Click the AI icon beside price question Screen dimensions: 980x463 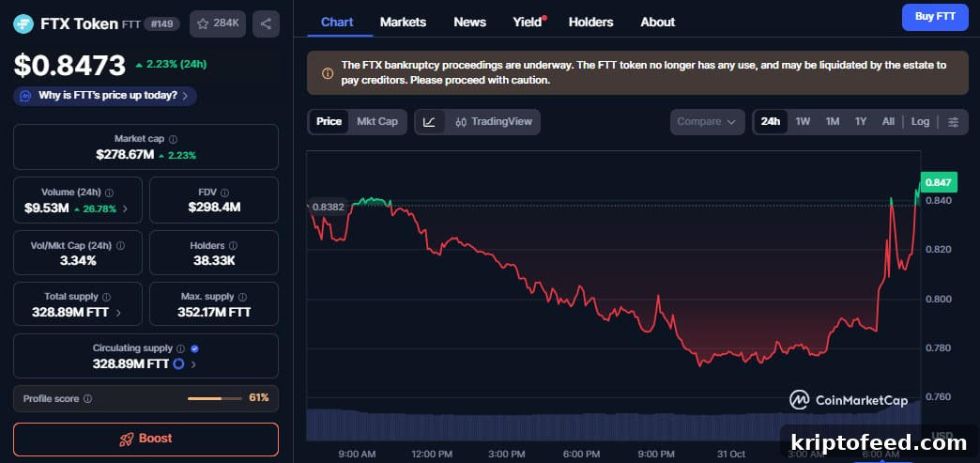pyautogui.click(x=25, y=97)
